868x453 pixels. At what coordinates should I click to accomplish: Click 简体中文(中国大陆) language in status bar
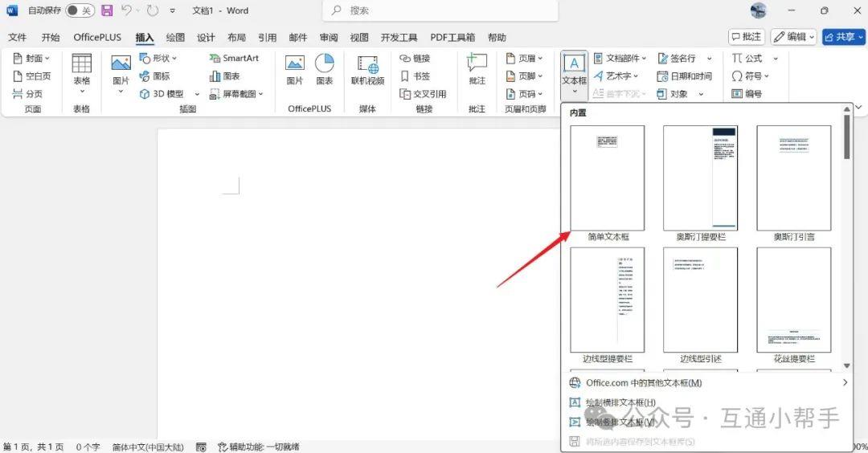click(x=148, y=447)
